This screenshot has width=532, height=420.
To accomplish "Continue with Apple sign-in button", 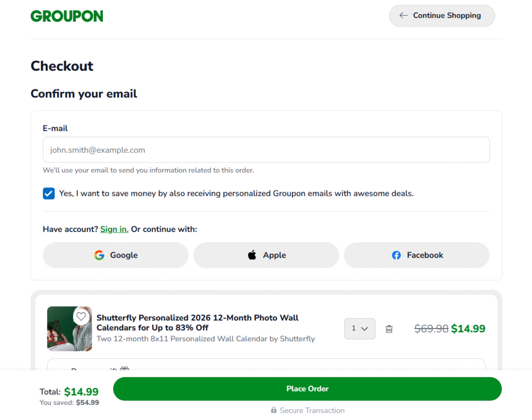I will [x=266, y=255].
